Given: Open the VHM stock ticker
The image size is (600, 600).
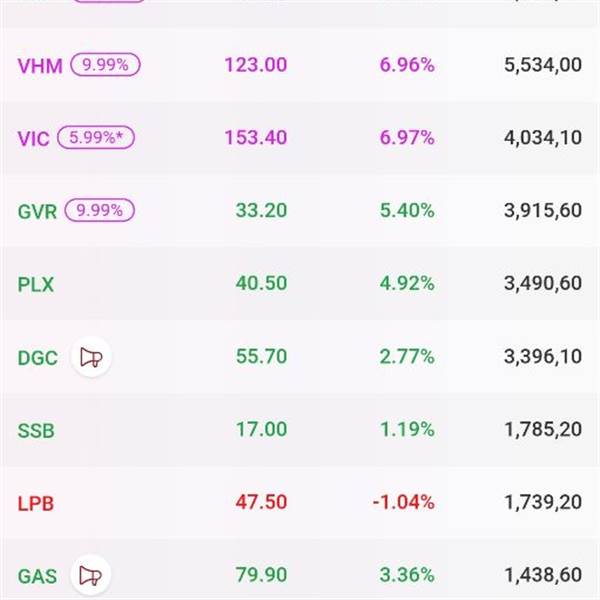Looking at the screenshot, I should [40, 66].
